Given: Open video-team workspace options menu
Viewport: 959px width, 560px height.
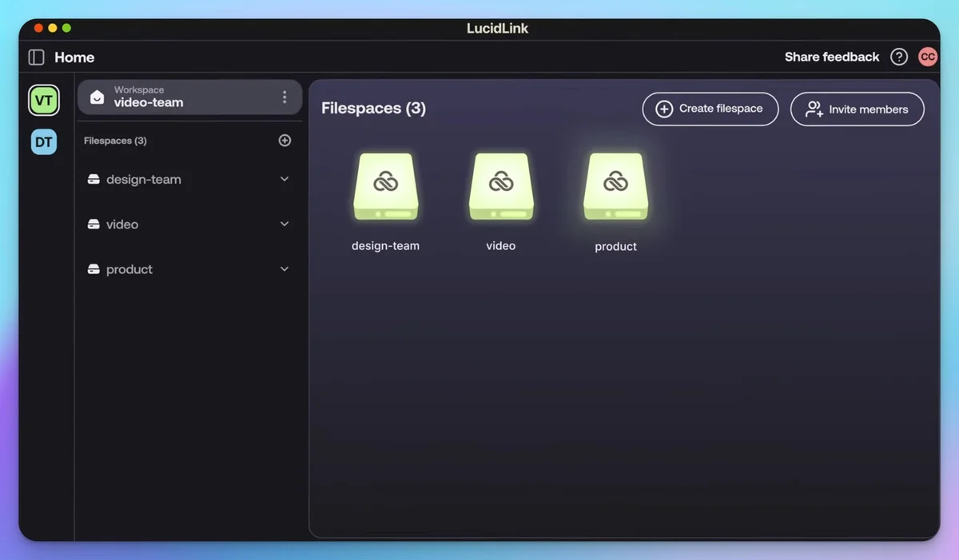Looking at the screenshot, I should click(x=285, y=97).
